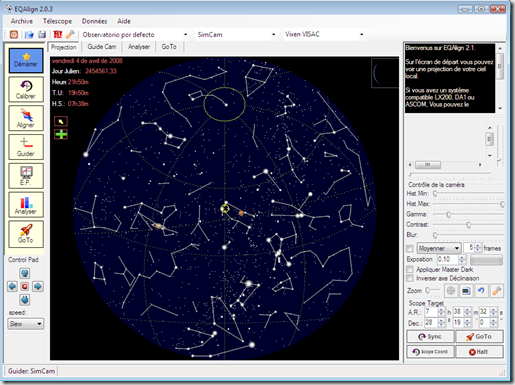Image resolution: width=515 pixels, height=385 pixels.
Task: Open the Guider tool
Action: click(26, 147)
